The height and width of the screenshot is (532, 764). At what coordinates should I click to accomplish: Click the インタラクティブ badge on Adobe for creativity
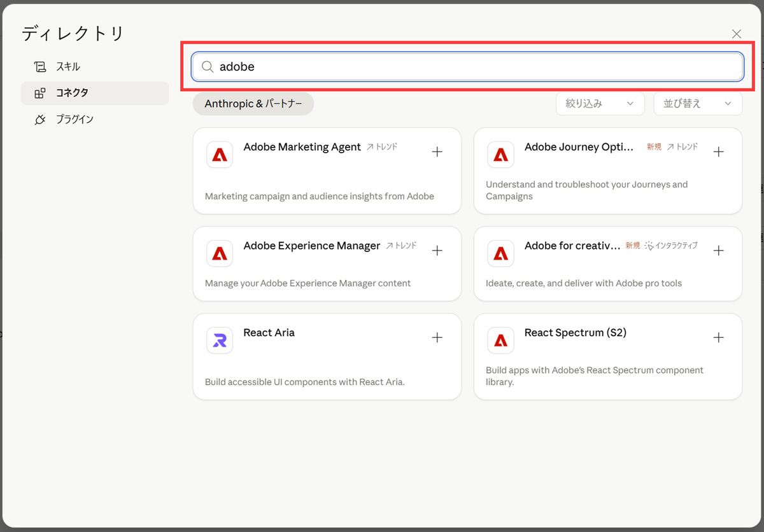[x=671, y=246]
